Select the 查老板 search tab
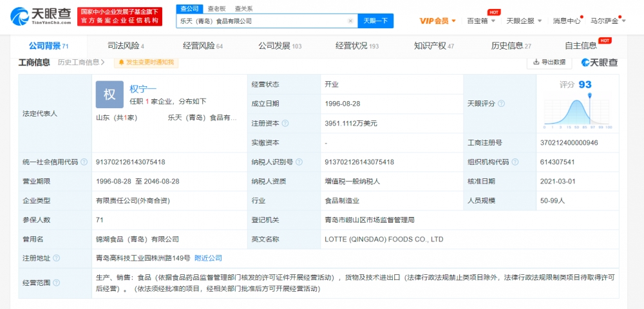Screen dimensions: 644x309 pos(216,8)
